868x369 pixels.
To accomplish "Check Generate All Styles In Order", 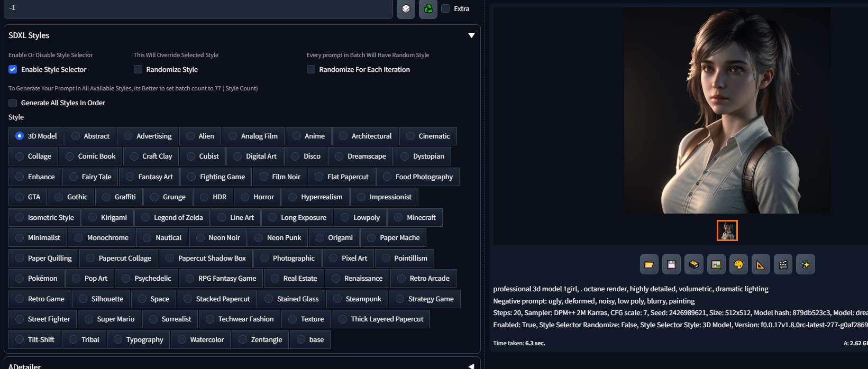I will tap(13, 103).
